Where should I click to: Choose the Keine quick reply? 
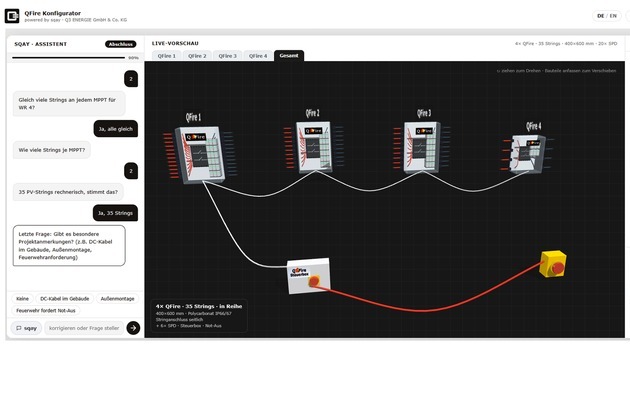22,299
